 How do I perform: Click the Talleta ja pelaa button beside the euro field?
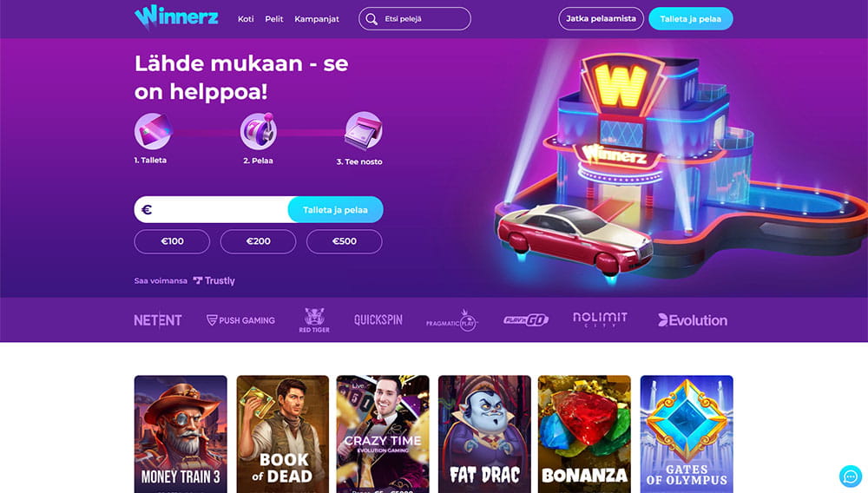click(335, 210)
